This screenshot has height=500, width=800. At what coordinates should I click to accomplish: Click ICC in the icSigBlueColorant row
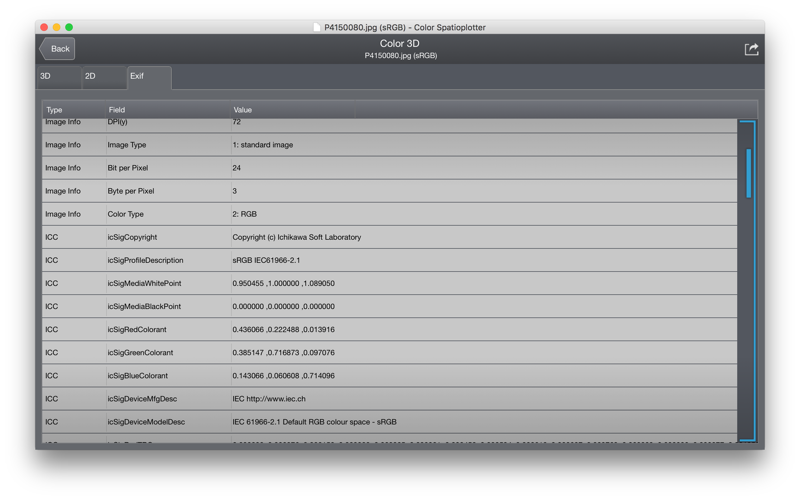coord(52,376)
